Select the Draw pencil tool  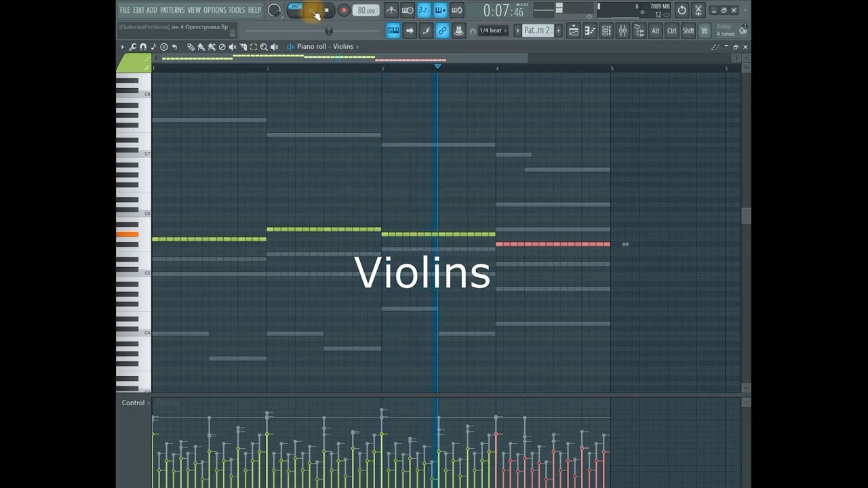tap(191, 47)
